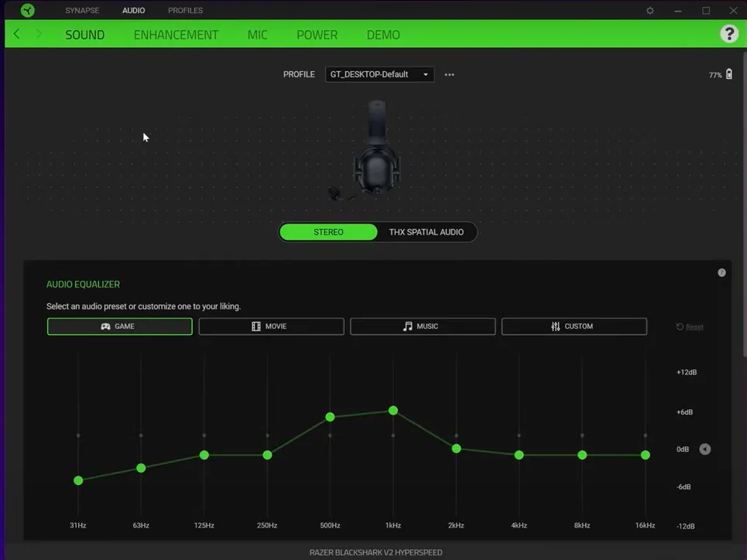Switch to the AUDIO tab

[133, 11]
